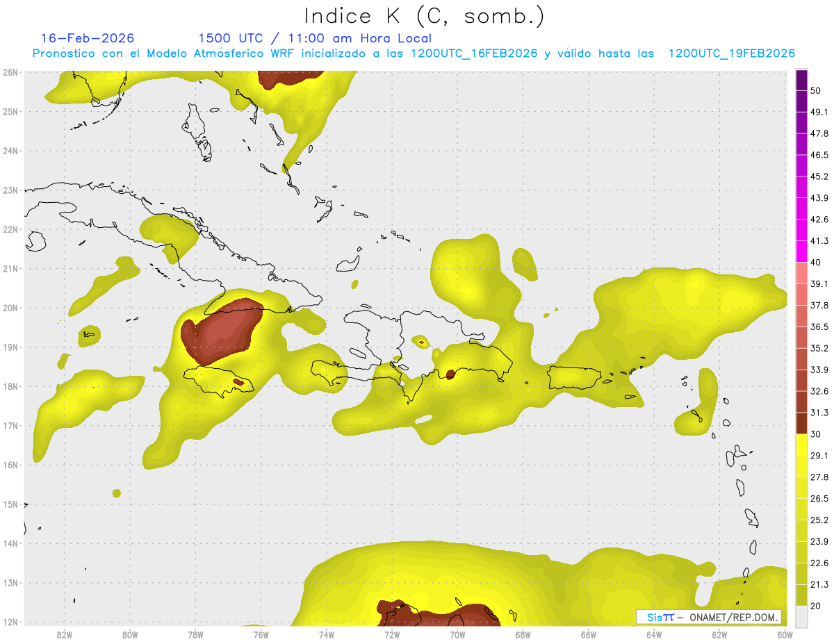Click the colorbar value '31.3'
The image size is (834, 644).
point(819,413)
